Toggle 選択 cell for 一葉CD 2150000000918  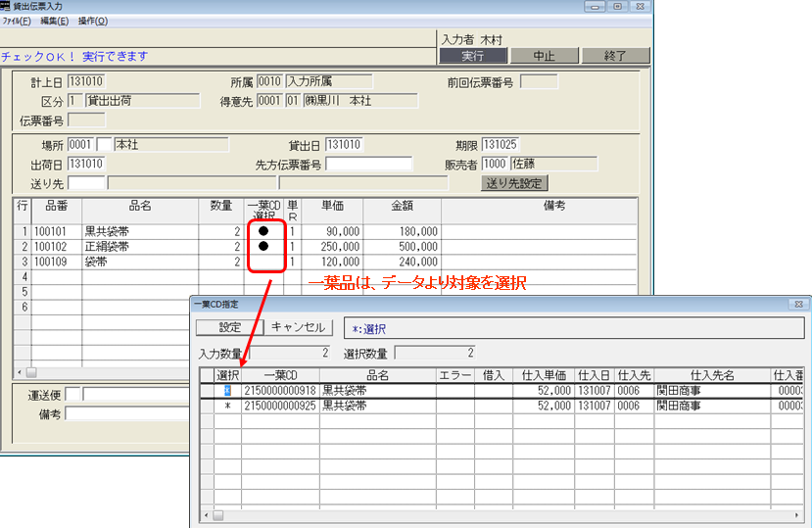pyautogui.click(x=227, y=391)
